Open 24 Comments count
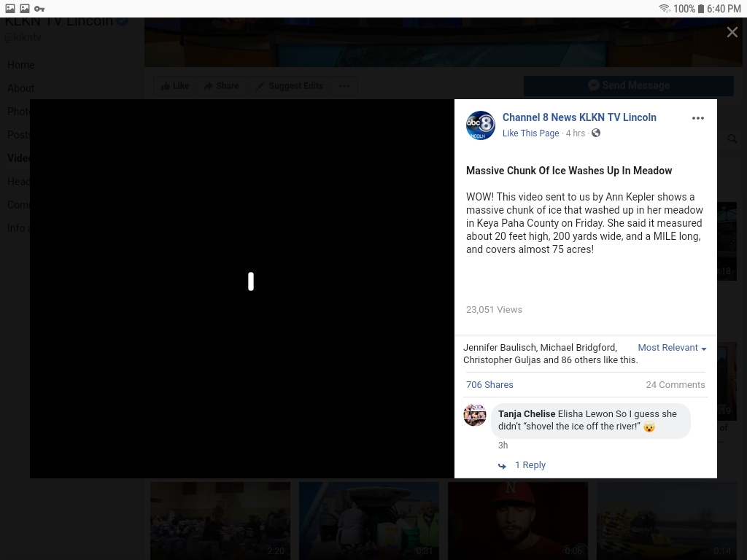747x560 pixels. click(x=675, y=385)
